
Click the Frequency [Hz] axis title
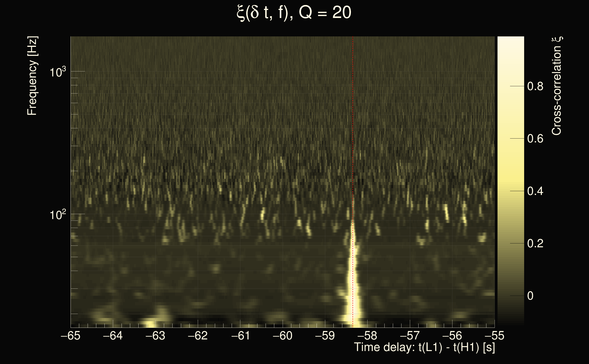[x=32, y=76]
